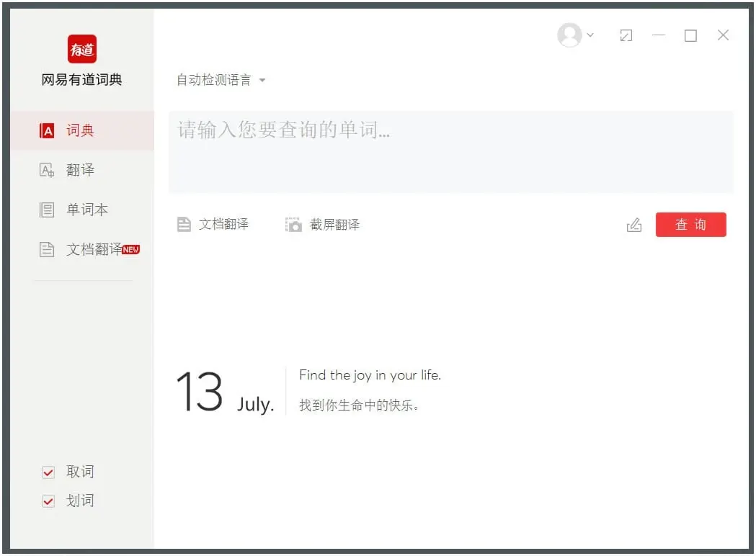Click the daily quote "Find the joy in your life."

pos(370,375)
